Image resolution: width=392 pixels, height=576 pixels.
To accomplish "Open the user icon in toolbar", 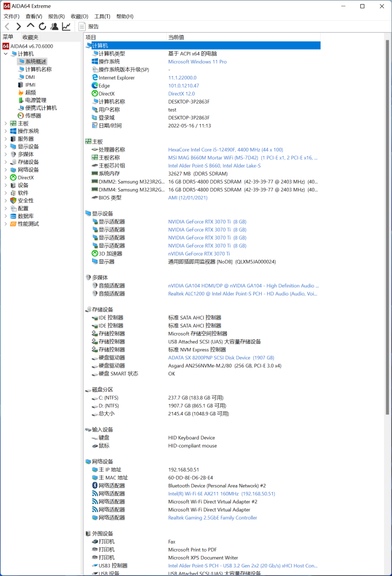I will point(54,26).
